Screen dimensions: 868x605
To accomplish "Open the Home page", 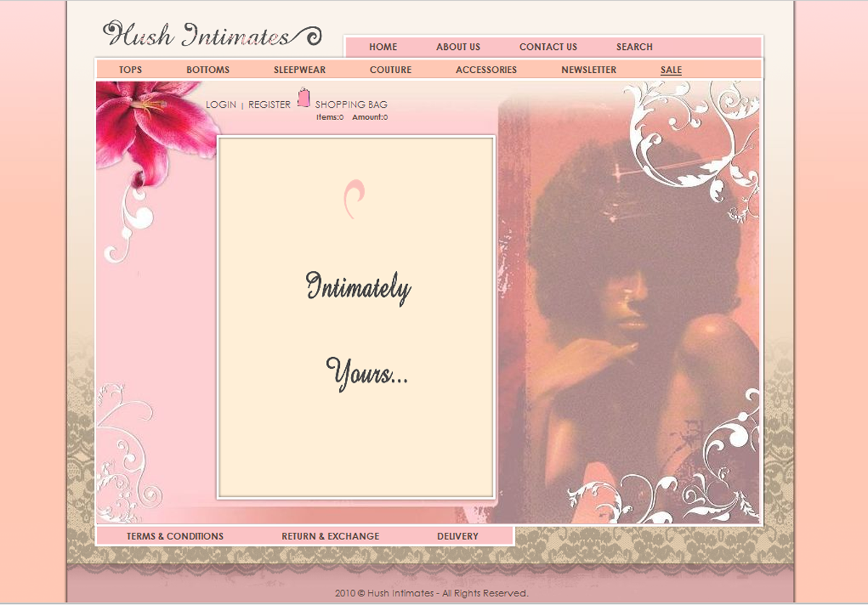I will tap(383, 47).
